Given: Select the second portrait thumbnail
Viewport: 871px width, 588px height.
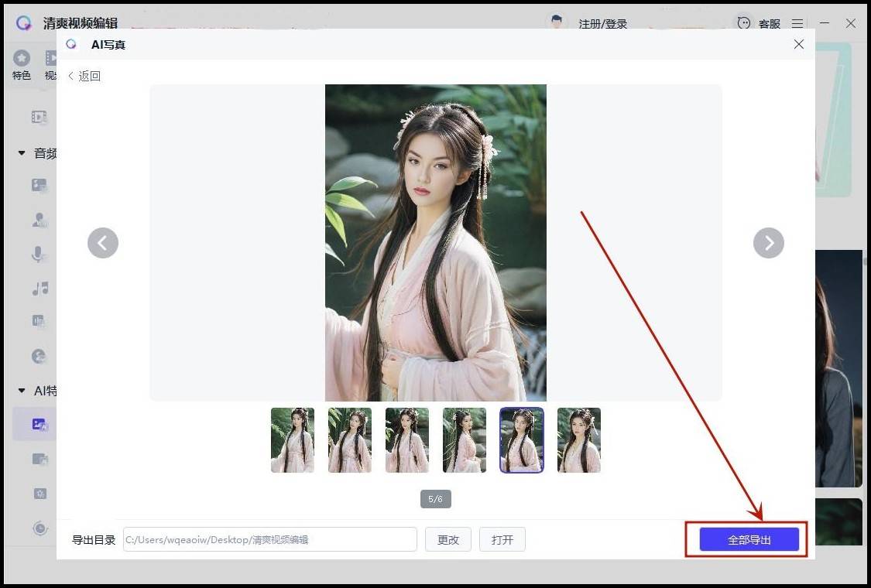Looking at the screenshot, I should (x=350, y=440).
